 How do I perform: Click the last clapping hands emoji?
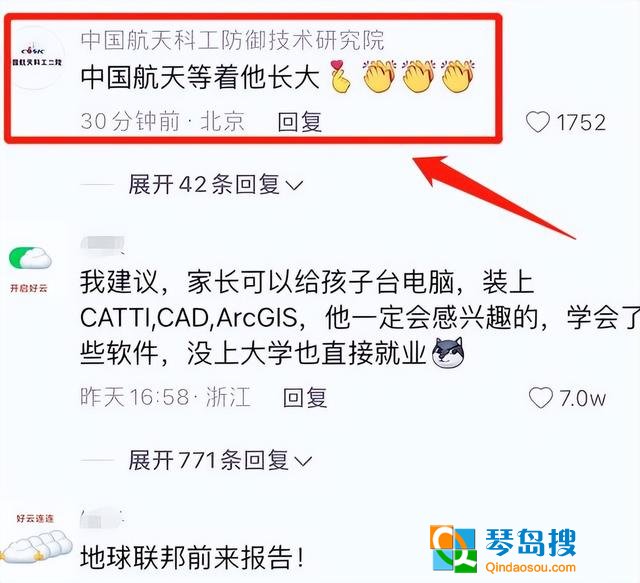point(458,76)
